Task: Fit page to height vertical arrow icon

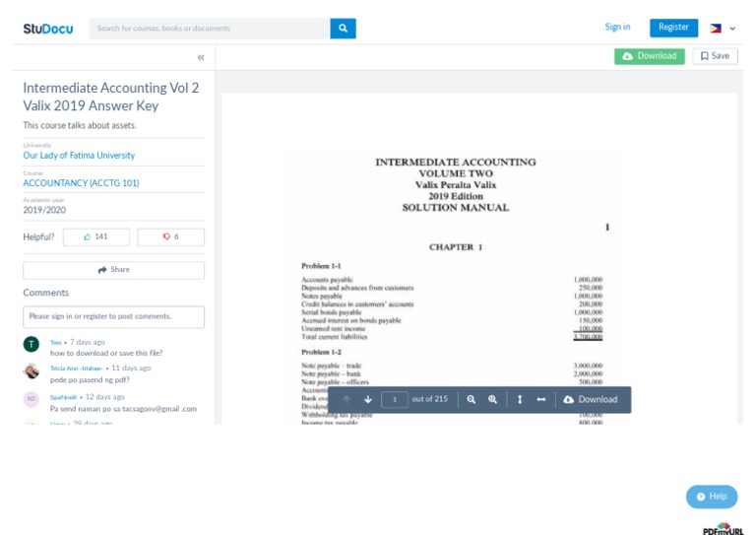Action: [x=520, y=399]
